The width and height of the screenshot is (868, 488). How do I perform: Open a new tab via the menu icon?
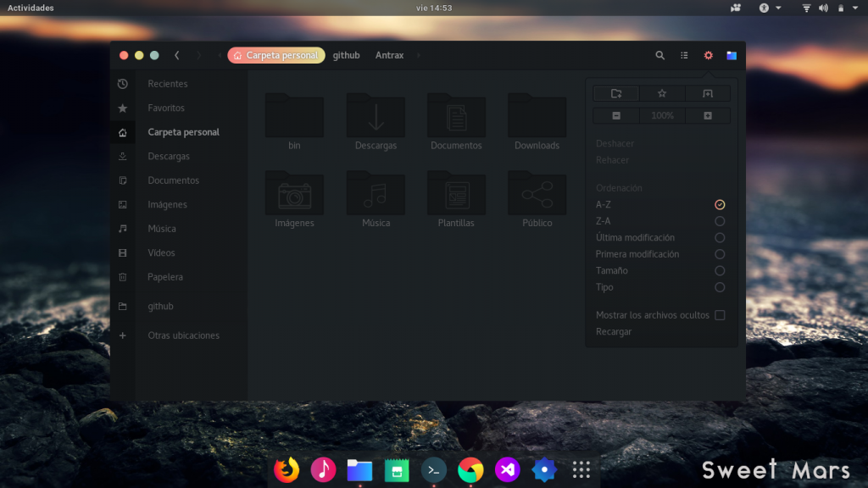pyautogui.click(x=708, y=93)
